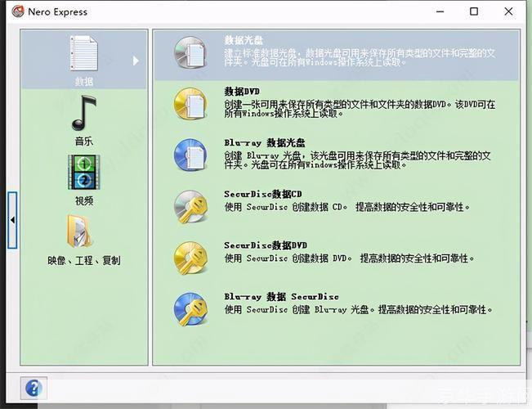The height and width of the screenshot is (409, 532).
Task: Expand the side panel with left-edge arrow
Action: pyautogui.click(x=12, y=220)
